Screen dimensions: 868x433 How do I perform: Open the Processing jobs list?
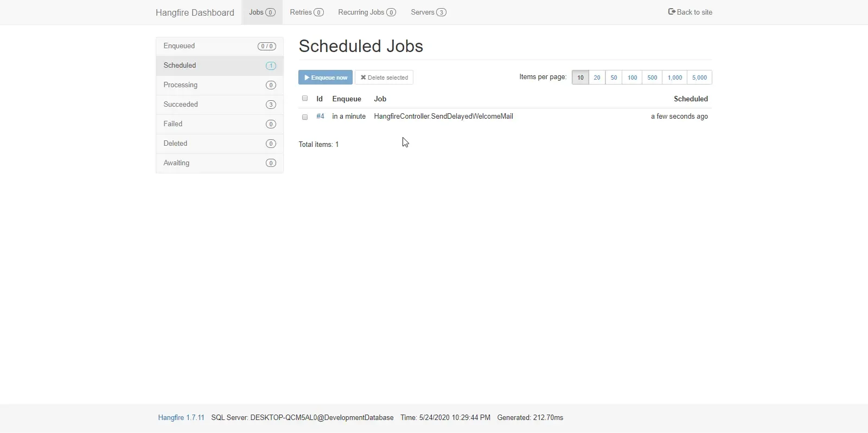coord(219,85)
